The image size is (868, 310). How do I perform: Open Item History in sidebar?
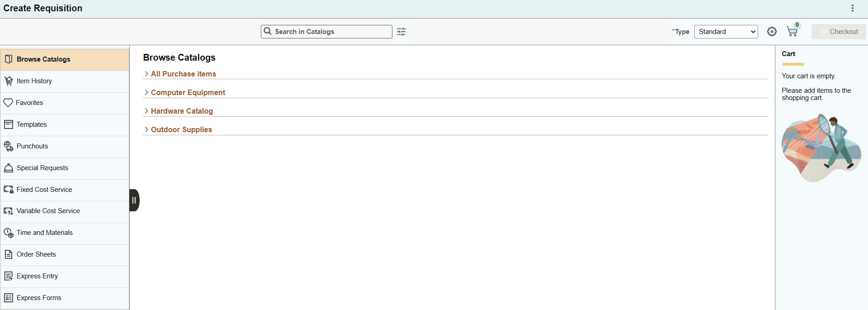[x=65, y=81]
